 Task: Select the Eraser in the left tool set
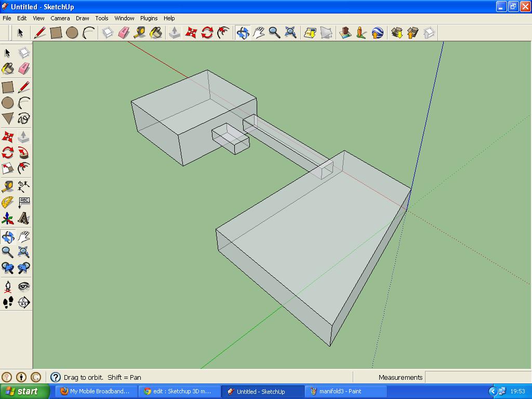point(24,68)
